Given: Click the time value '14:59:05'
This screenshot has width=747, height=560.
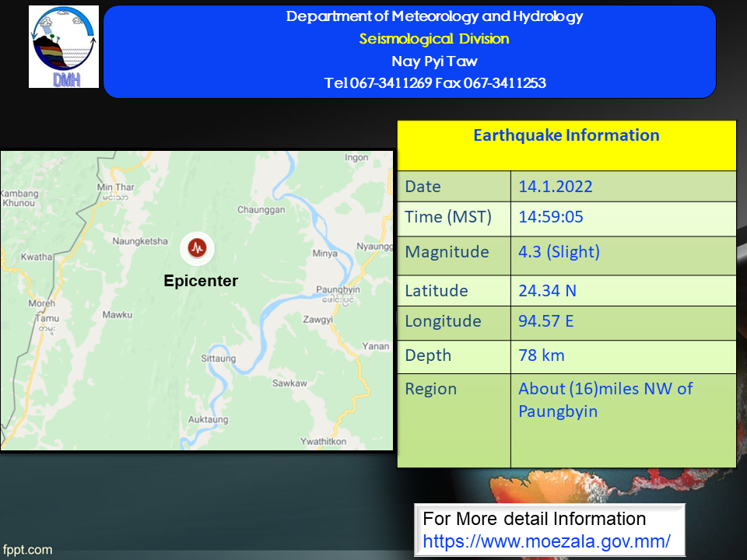Looking at the screenshot, I should coord(551,217).
